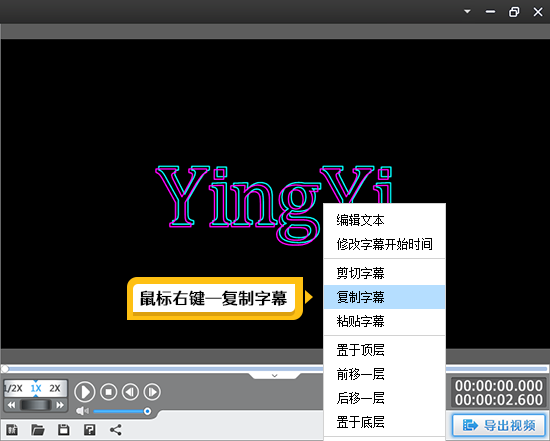550x441 pixels.
Task: Save the project with the floppy icon
Action: click(63, 430)
